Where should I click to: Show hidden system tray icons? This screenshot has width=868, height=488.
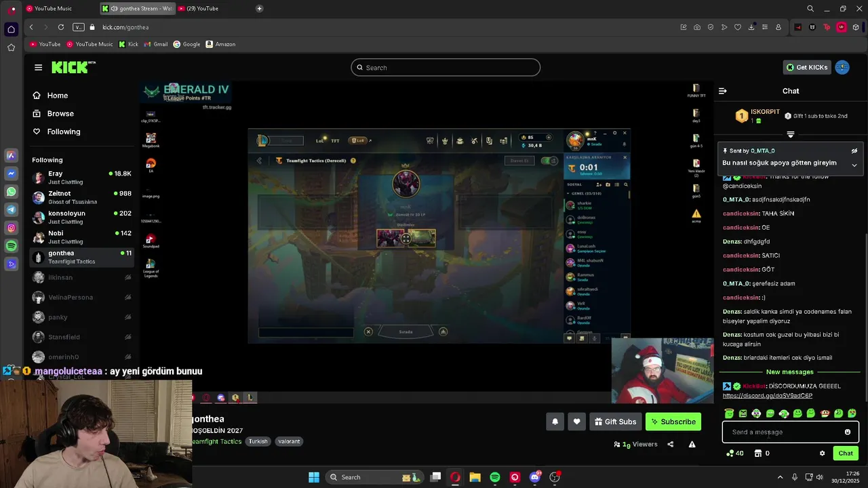(780, 477)
